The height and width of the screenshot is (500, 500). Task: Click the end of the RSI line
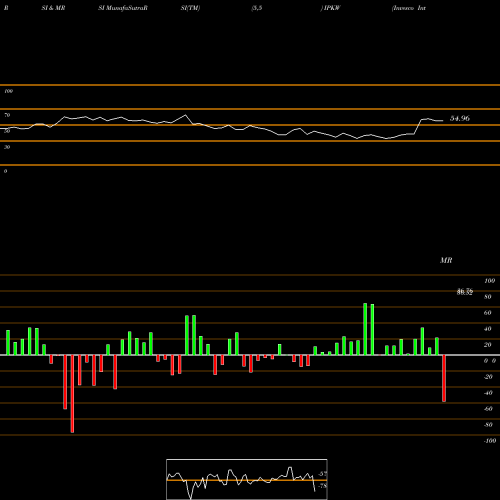tap(443, 121)
